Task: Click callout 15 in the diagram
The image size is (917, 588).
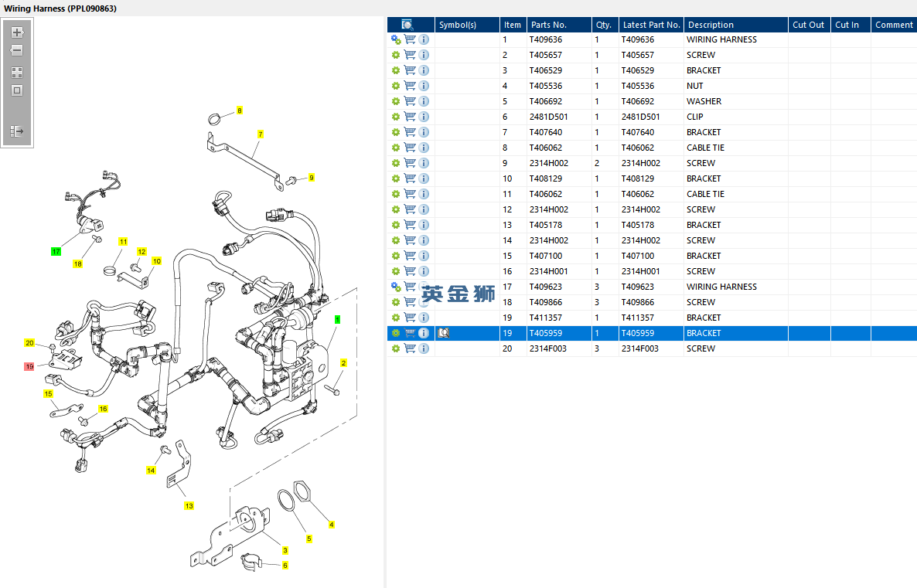Action: tap(48, 394)
